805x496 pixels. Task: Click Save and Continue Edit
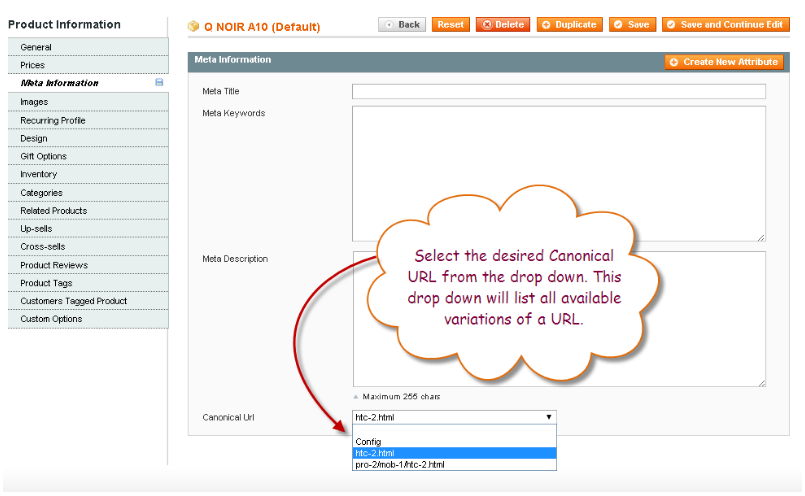[724, 24]
